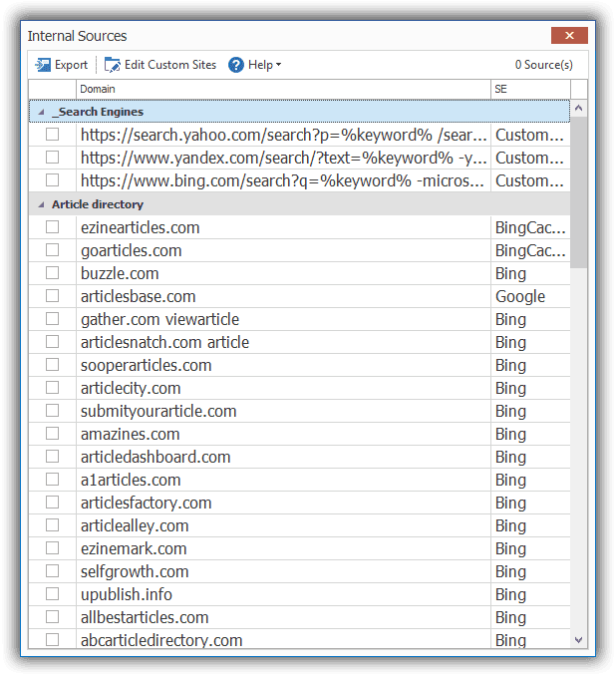Sort by the Domain column header

point(283,89)
